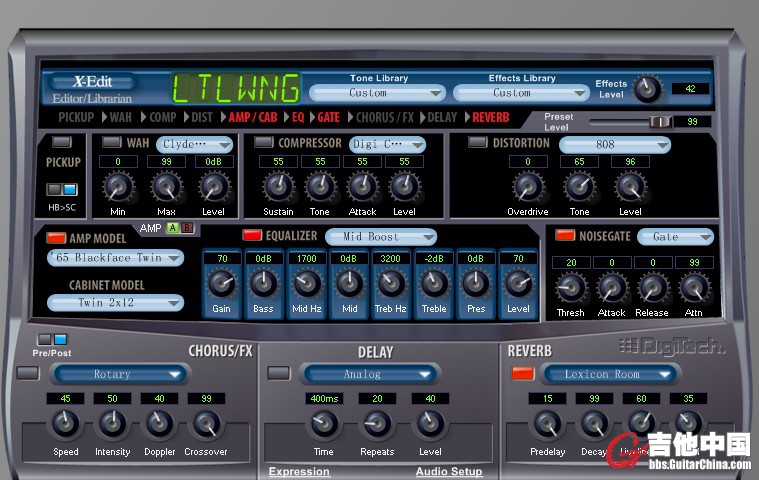Viewport: 759px width, 480px height.
Task: Disable the Reverb power switch
Action: [522, 374]
